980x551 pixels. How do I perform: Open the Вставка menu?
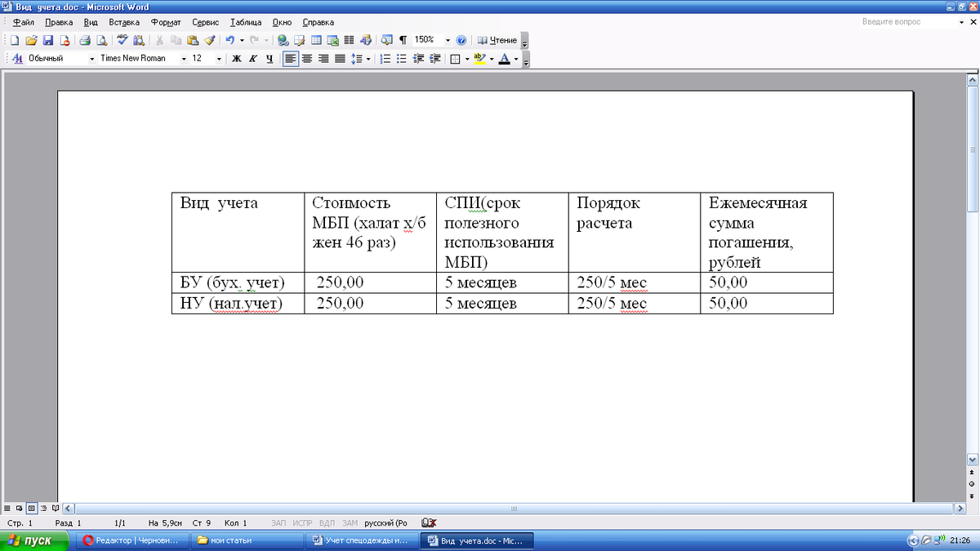tap(124, 22)
